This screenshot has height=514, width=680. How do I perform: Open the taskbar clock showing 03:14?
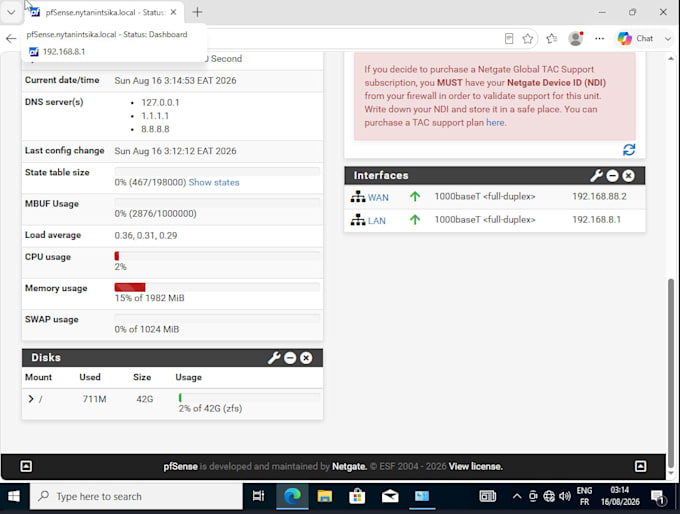click(620, 496)
